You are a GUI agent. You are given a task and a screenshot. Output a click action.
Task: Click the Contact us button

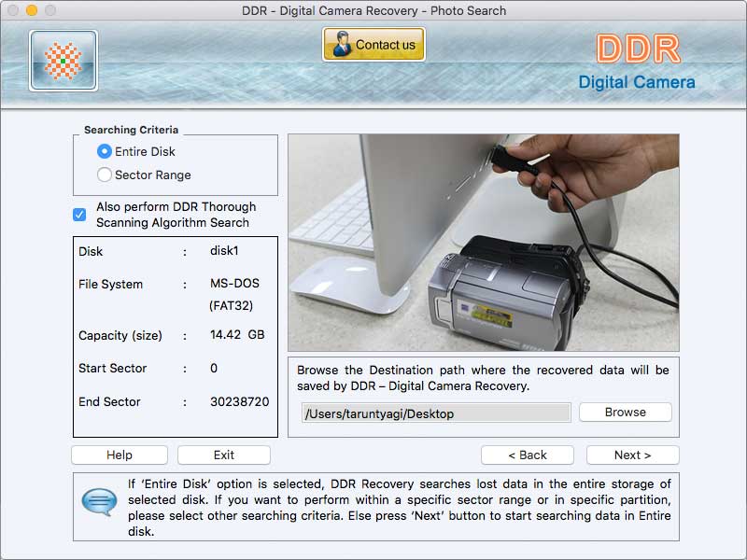374,44
